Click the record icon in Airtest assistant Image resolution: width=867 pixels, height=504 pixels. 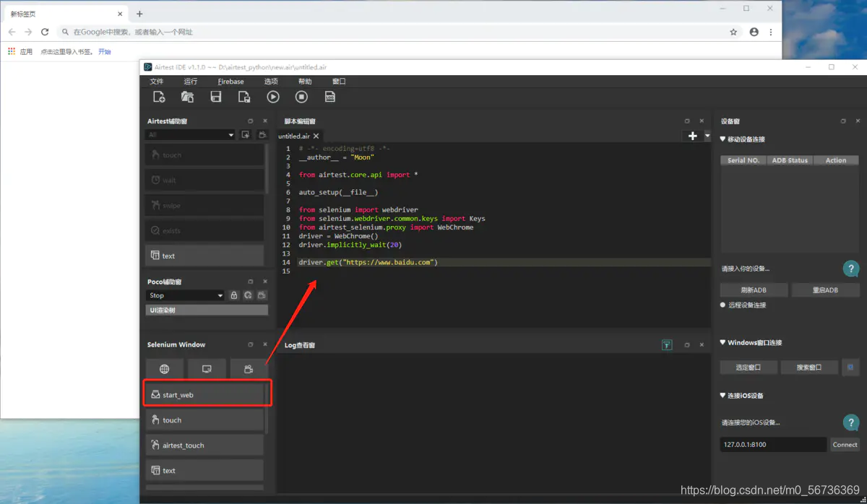point(262,135)
